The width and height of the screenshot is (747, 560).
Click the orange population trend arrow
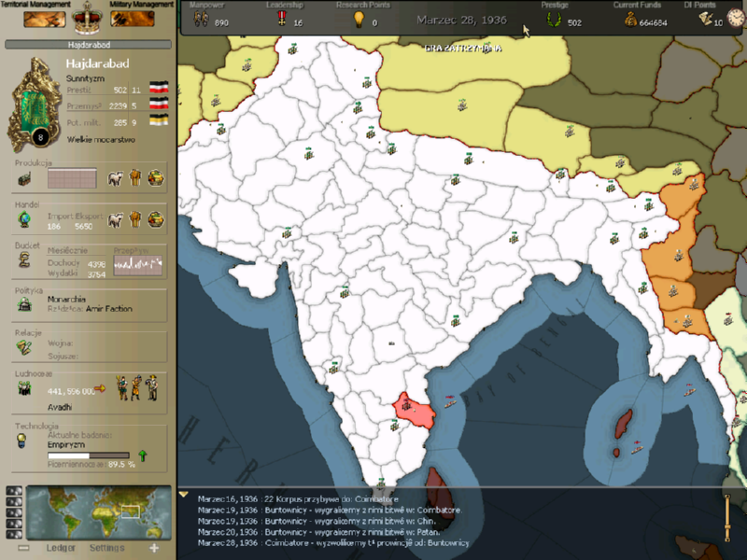100,388
